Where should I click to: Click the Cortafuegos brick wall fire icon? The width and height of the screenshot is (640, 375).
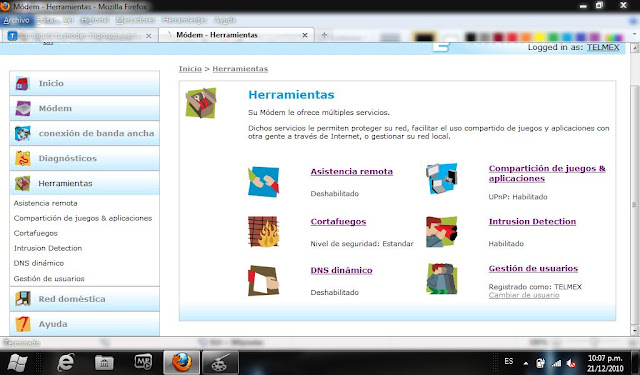[263, 231]
